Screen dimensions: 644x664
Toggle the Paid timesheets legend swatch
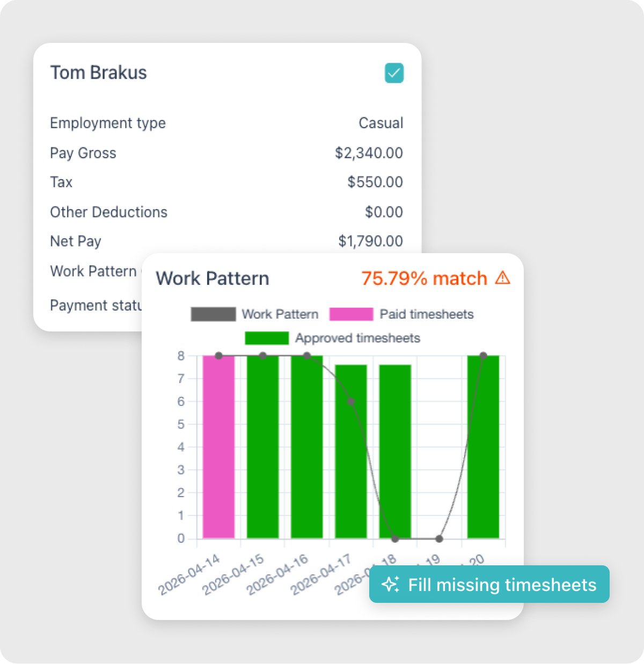(351, 314)
